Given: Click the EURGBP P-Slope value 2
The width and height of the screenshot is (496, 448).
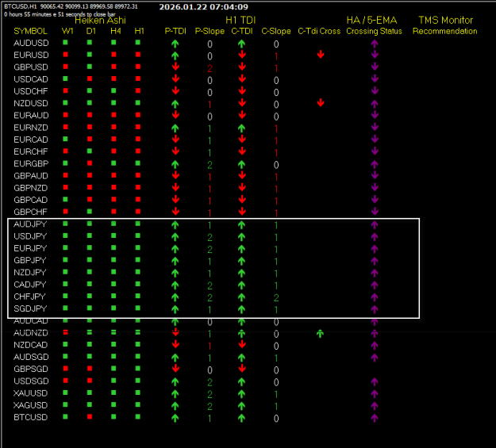Looking at the screenshot, I should click(x=210, y=165).
